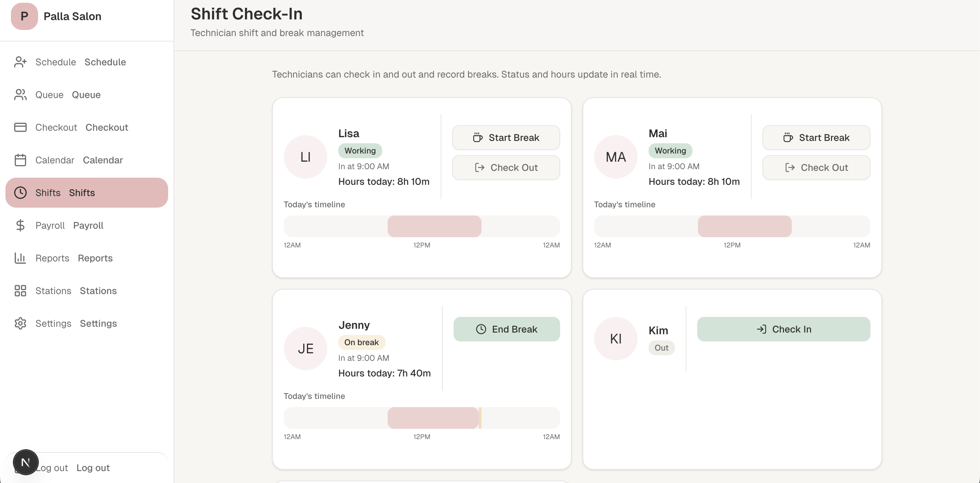Click the name Mai on her card
Screen dimensions: 980x483
(x=658, y=133)
